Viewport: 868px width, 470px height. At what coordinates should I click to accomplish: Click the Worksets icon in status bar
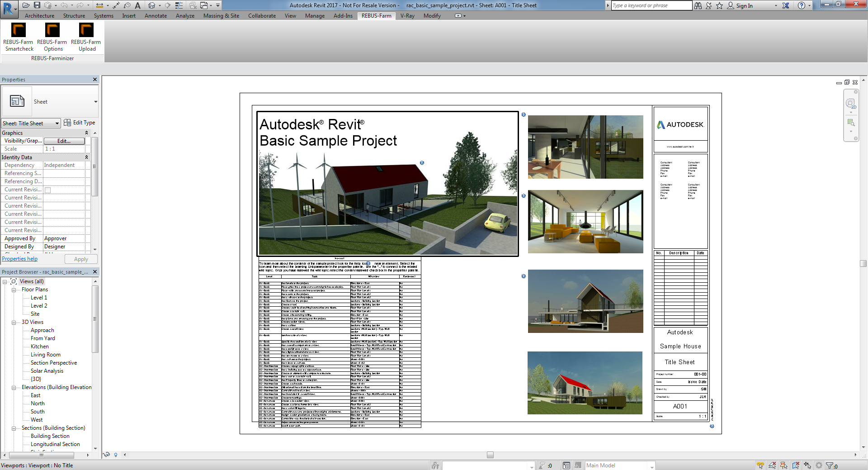point(435,465)
